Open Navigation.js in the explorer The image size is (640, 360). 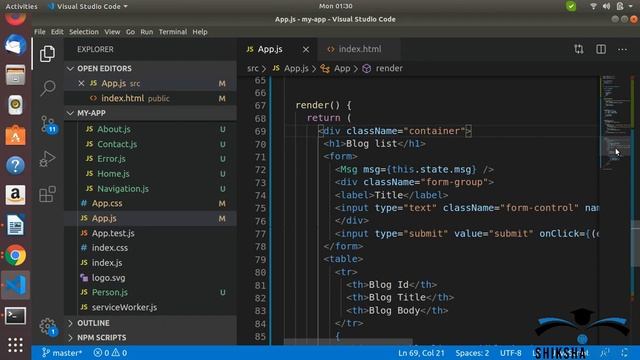[x=150, y=189]
